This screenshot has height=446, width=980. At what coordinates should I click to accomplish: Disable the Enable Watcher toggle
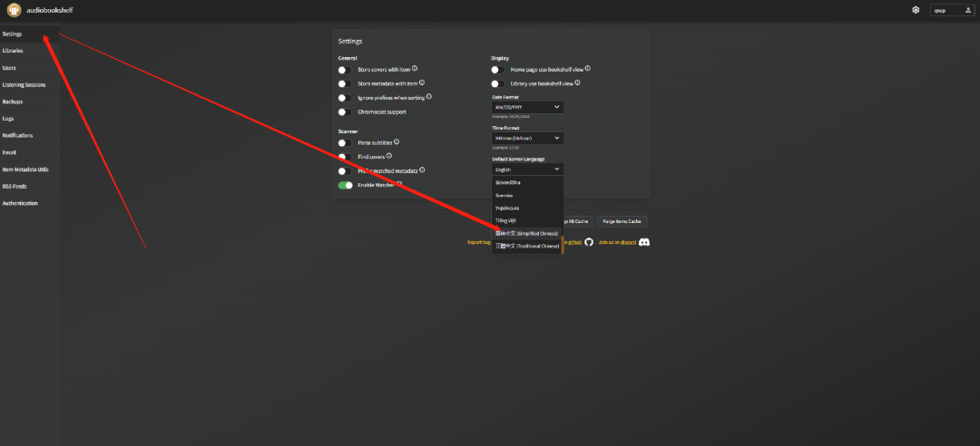345,185
